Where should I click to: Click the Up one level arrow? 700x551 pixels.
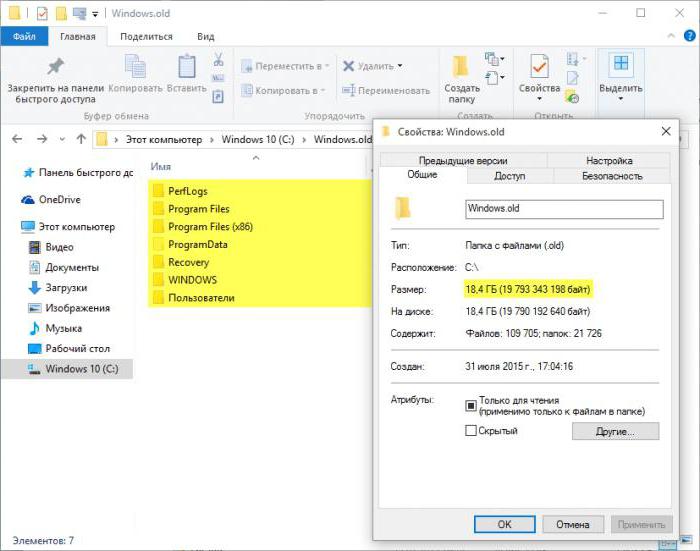[81, 139]
